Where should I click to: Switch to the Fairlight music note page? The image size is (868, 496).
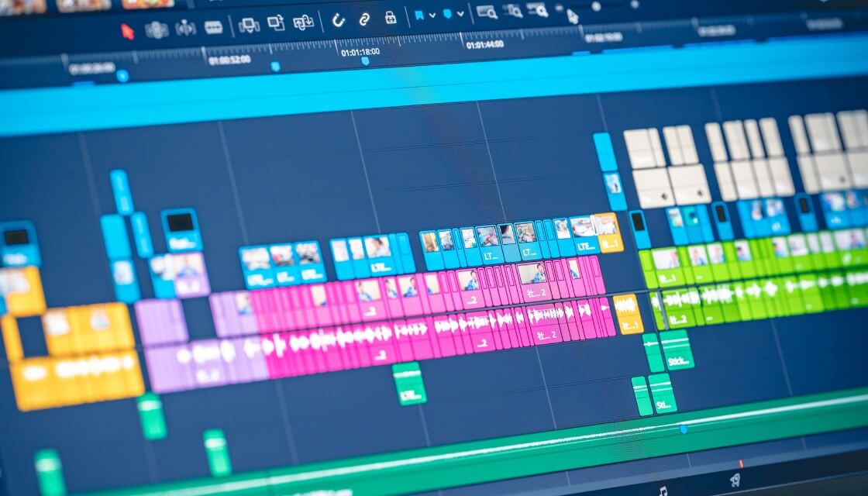click(x=663, y=490)
